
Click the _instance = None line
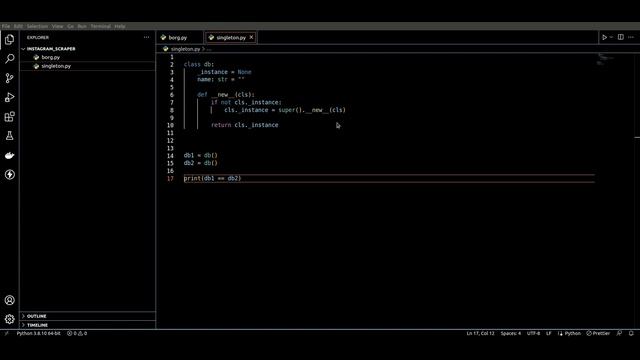coord(224,72)
